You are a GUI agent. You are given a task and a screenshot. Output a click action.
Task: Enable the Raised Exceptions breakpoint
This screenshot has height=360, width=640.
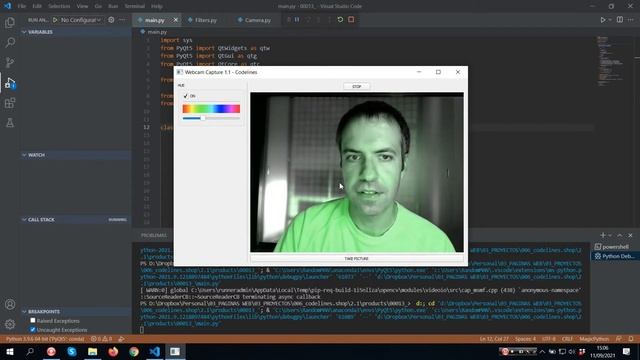point(33,320)
